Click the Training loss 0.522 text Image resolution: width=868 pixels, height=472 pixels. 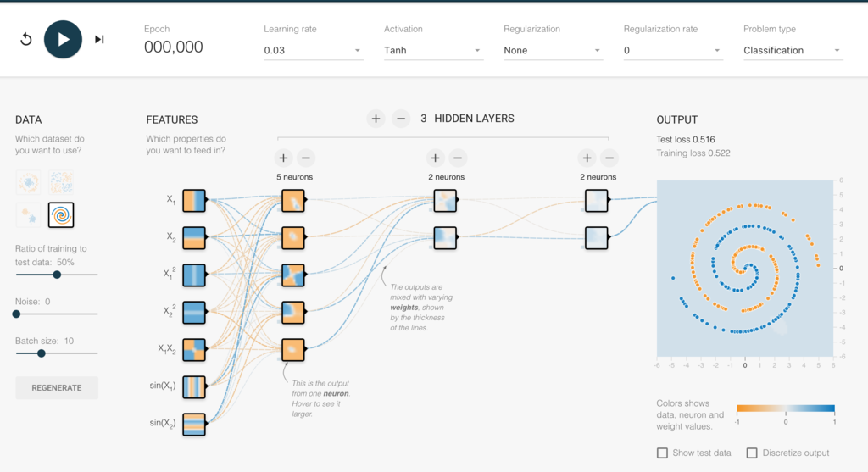pos(693,153)
